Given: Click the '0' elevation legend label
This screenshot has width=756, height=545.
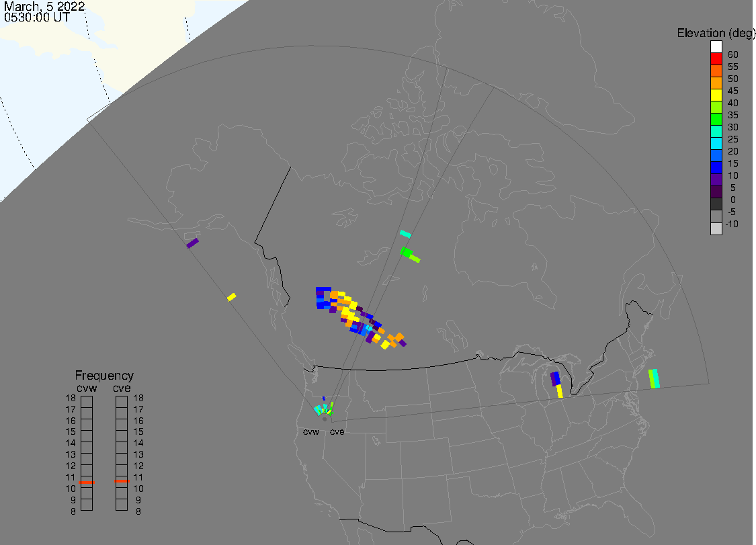Looking at the screenshot, I should tap(733, 200).
